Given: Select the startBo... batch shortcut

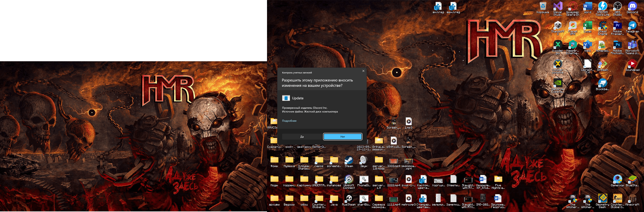Looking at the screenshot, I should [363, 200].
